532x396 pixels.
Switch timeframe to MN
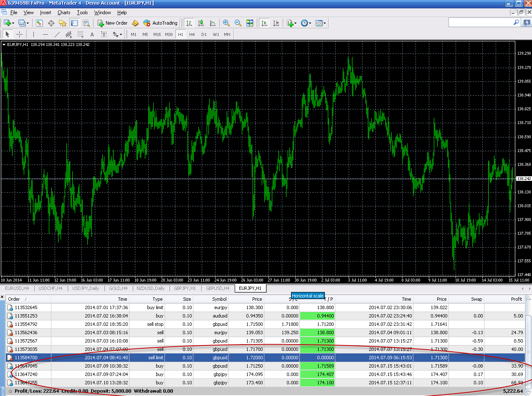(227, 34)
